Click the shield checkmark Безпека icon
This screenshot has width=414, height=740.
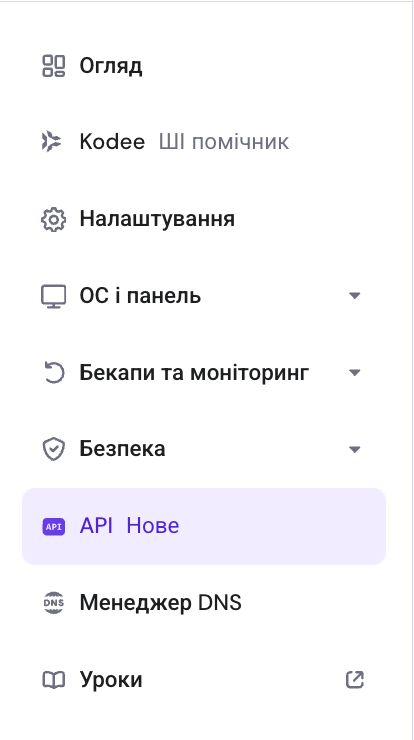point(53,449)
